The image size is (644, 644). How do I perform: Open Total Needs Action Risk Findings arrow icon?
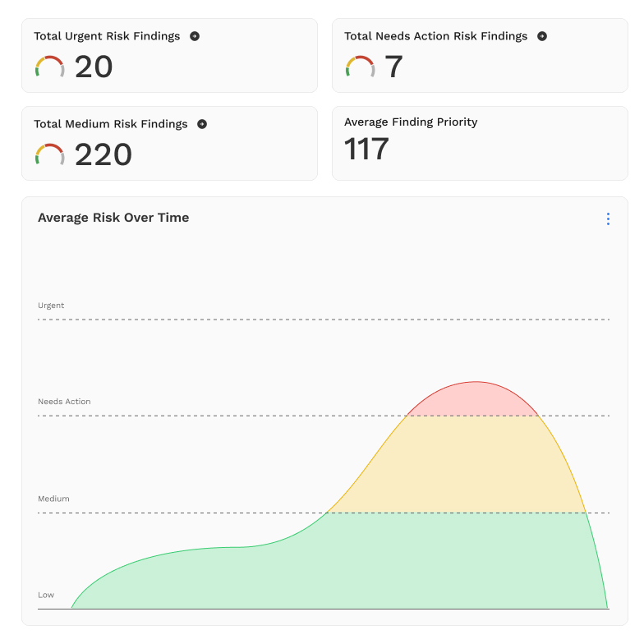(x=542, y=36)
